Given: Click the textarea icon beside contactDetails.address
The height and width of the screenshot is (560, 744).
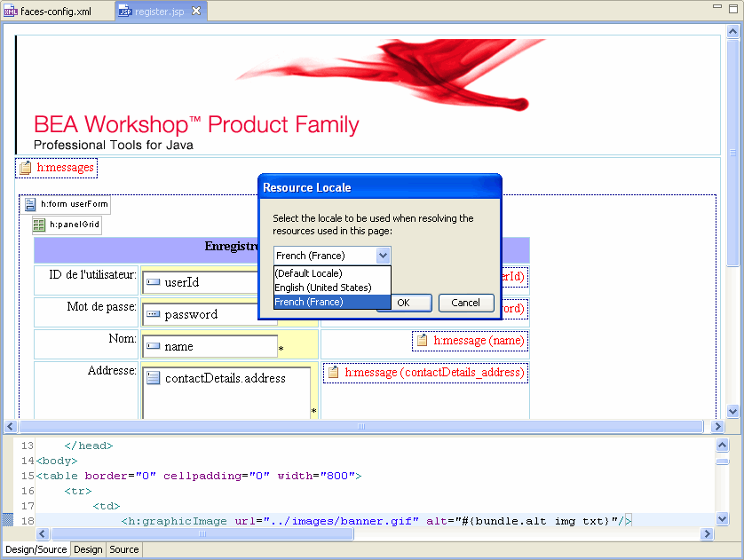Looking at the screenshot, I should tap(154, 378).
